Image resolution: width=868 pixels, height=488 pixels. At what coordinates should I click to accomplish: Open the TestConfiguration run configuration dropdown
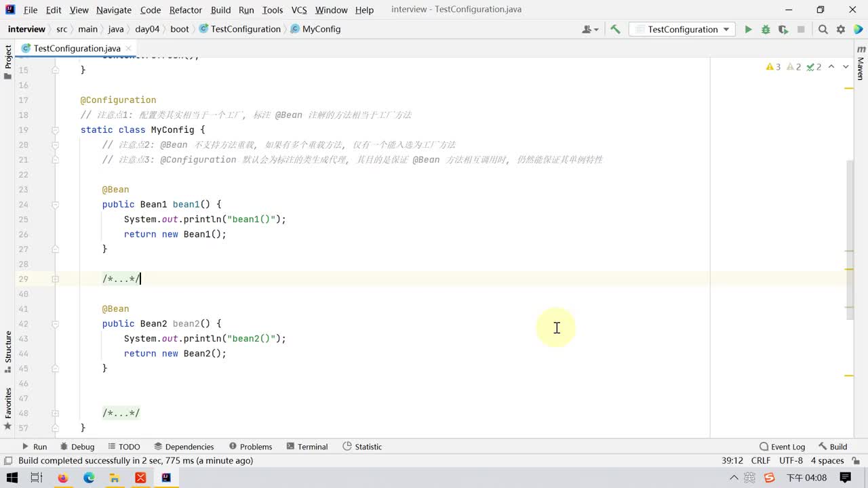(682, 29)
